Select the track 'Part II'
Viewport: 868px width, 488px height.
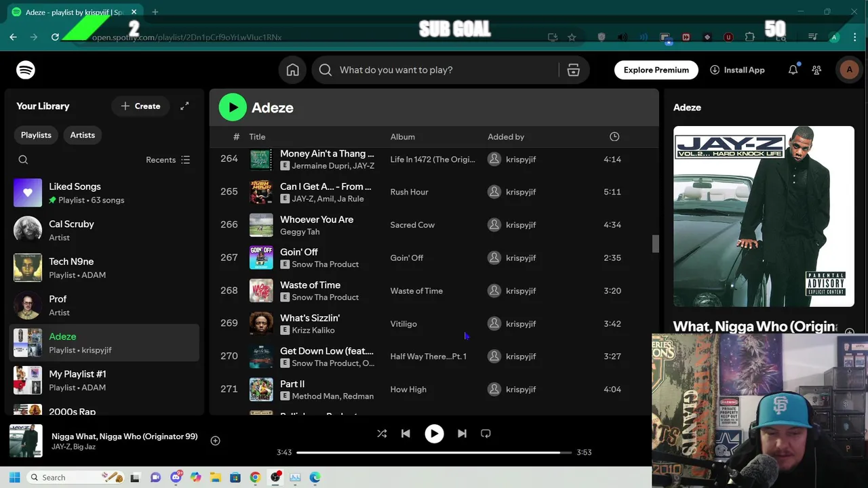(x=292, y=384)
